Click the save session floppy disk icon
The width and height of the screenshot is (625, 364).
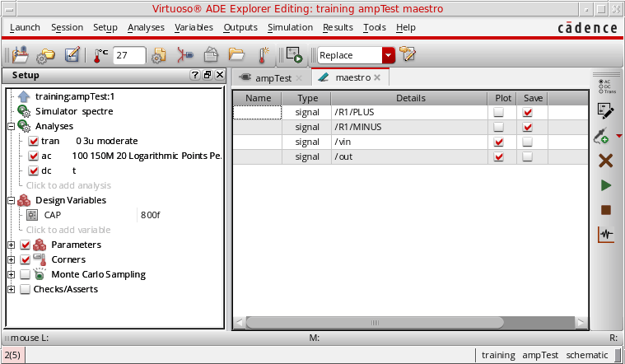coord(72,56)
